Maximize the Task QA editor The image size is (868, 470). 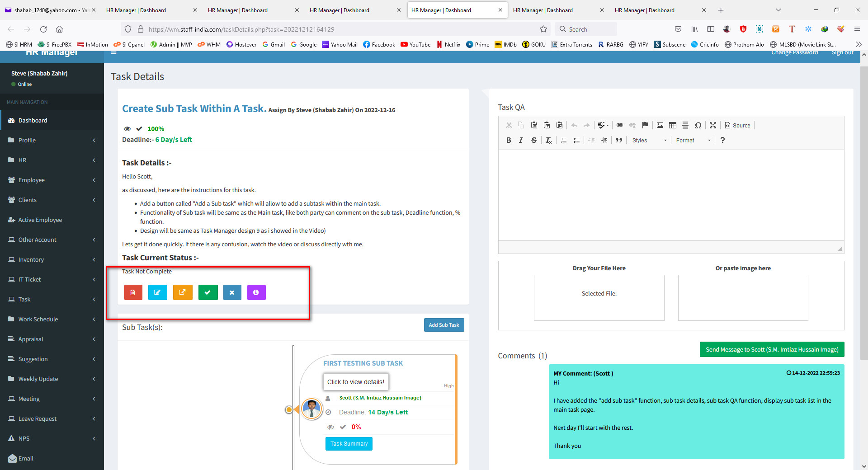coord(713,125)
